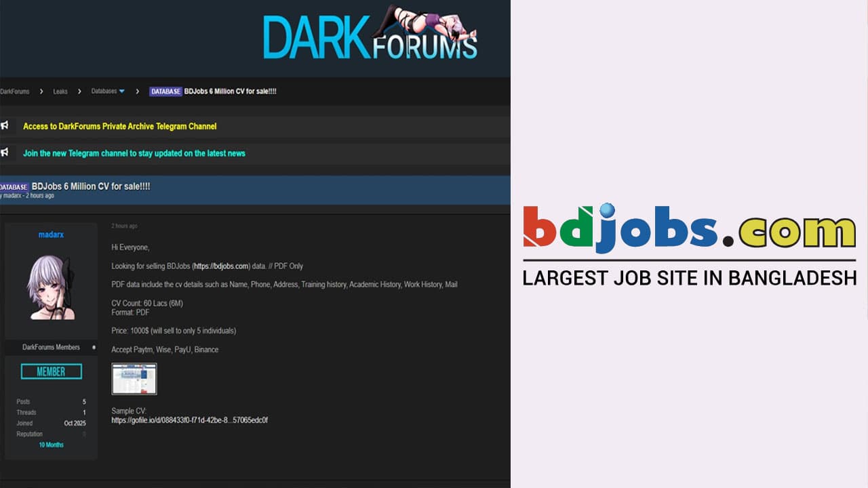
Task: Click the post's 2 hours ago timestamp
Action: click(124, 226)
